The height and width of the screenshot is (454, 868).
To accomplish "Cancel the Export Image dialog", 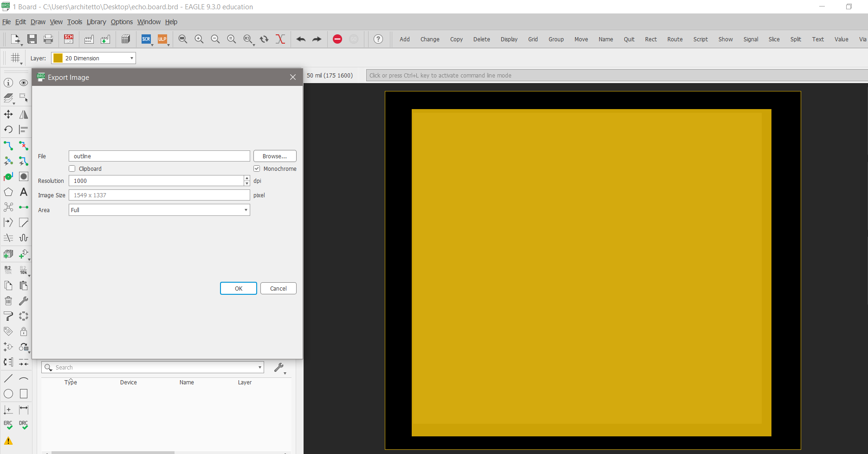I will tap(279, 288).
